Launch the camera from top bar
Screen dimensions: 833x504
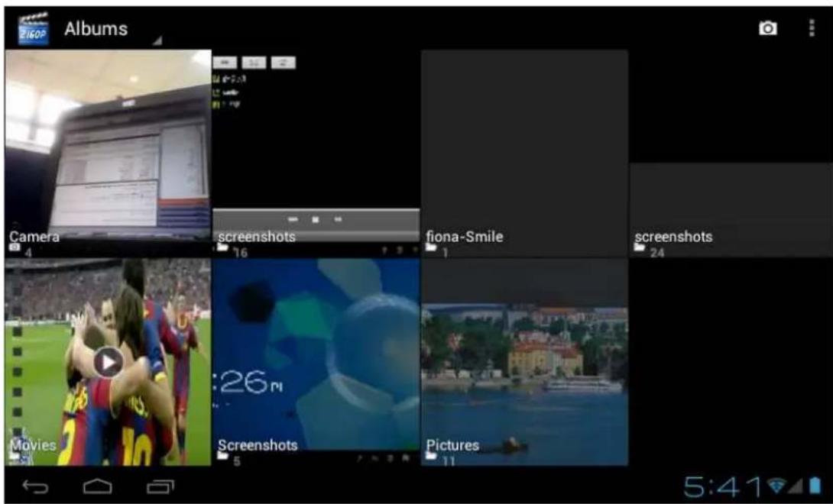767,28
